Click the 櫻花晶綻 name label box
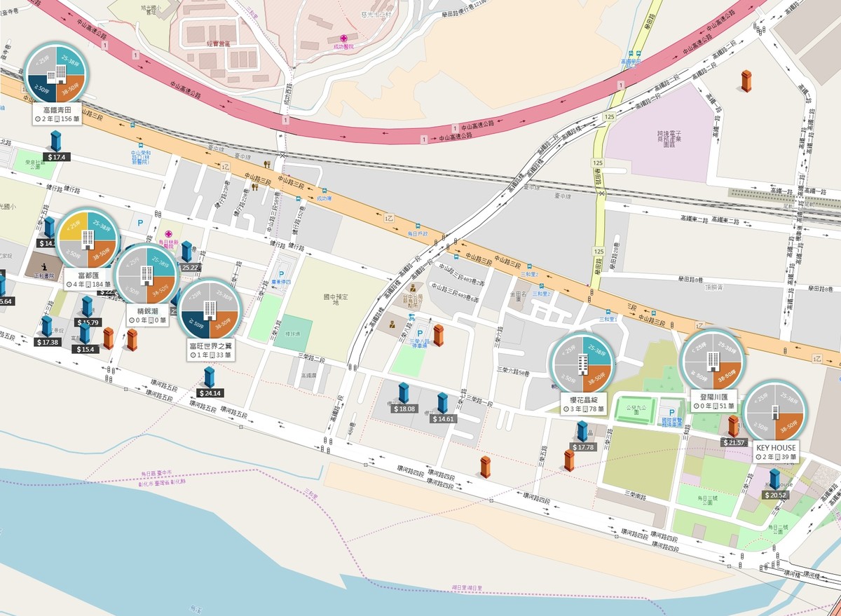 pyautogui.click(x=582, y=404)
